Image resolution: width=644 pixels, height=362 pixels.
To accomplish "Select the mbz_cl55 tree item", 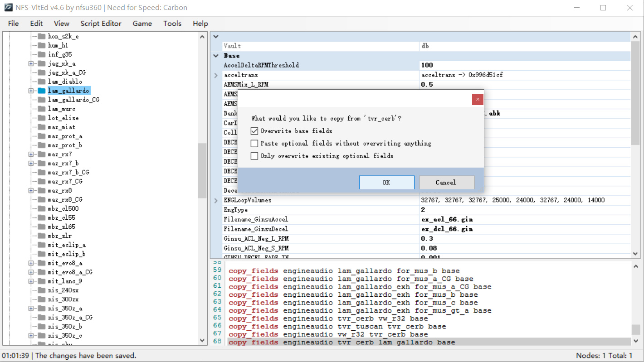I will (x=61, y=217).
